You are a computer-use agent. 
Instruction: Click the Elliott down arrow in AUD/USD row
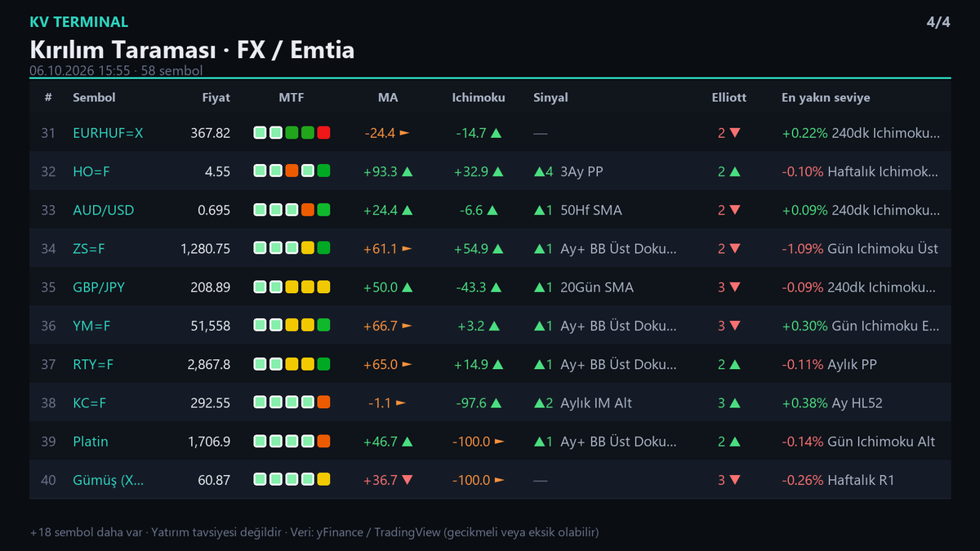[735, 211]
